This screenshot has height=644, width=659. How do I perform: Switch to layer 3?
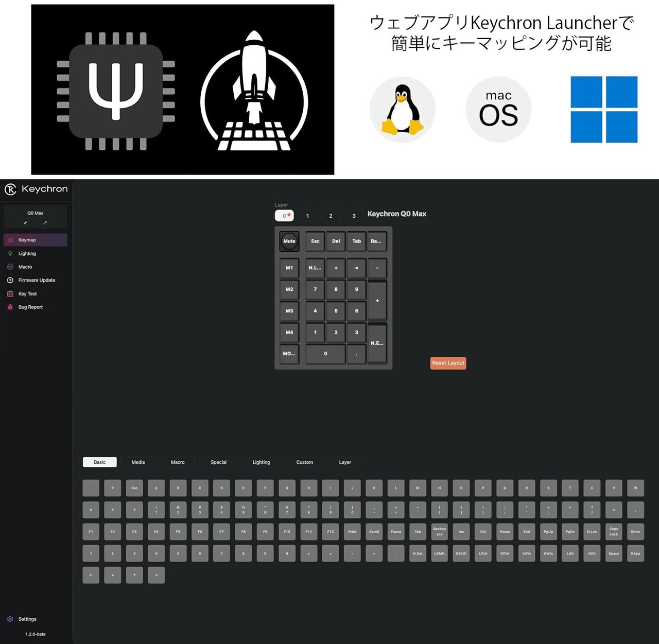(x=354, y=216)
